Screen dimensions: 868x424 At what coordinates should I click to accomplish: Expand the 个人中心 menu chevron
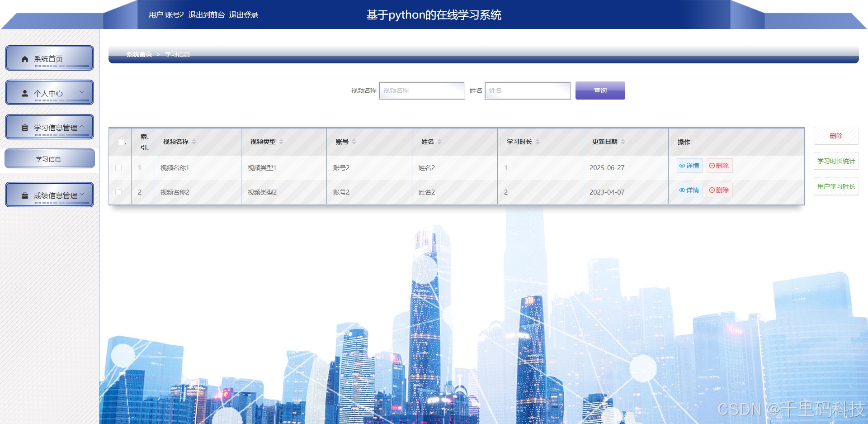[x=82, y=92]
